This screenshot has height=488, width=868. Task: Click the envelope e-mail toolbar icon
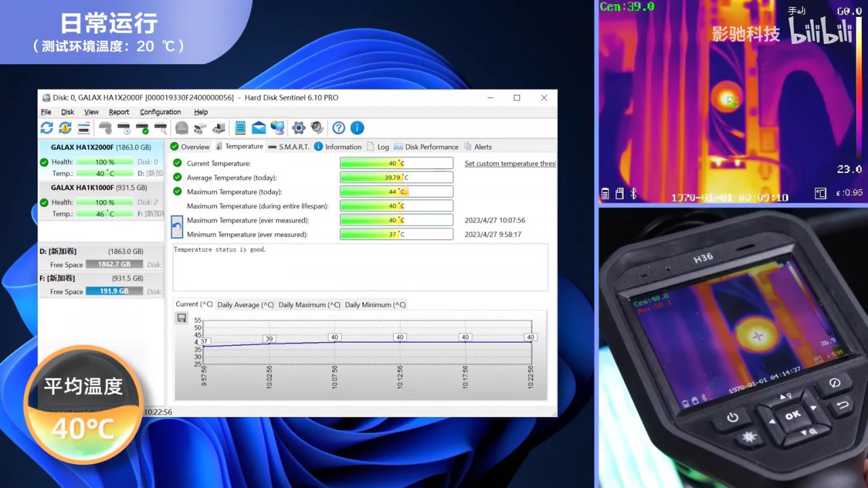(258, 127)
